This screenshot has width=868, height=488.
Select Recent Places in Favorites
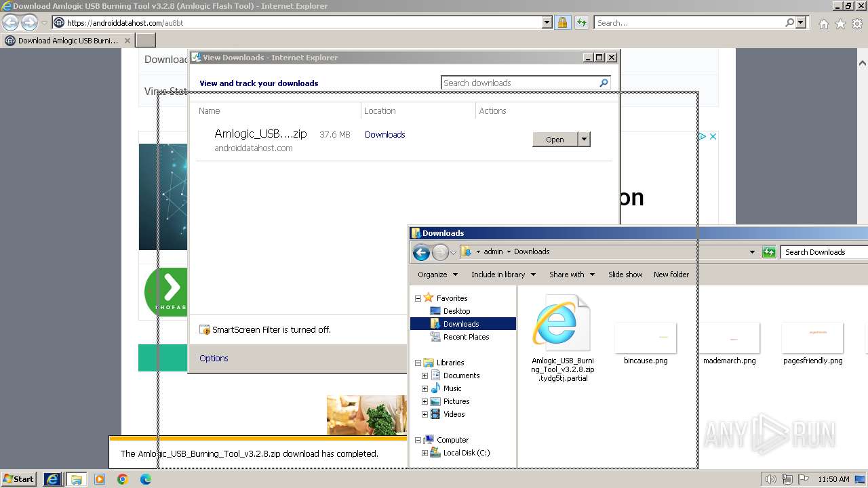tap(466, 337)
